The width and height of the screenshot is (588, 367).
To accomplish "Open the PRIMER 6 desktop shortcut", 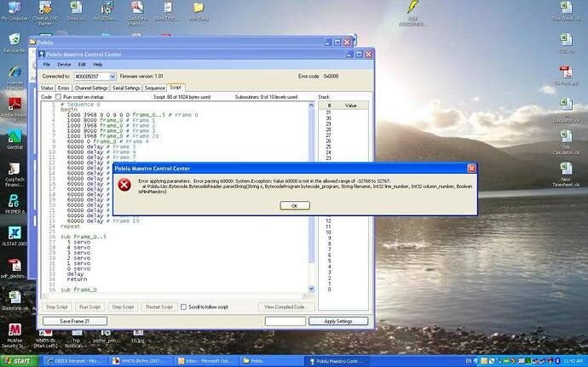I will coord(14,203).
